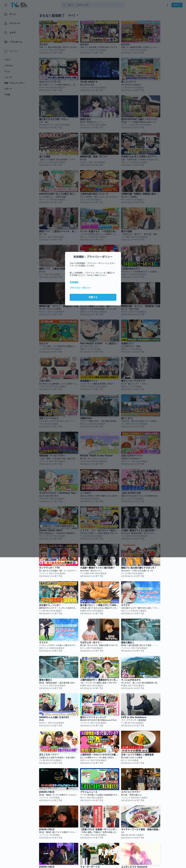Open the three-dot more options menu
186x868 pixels.
click(167, 5)
